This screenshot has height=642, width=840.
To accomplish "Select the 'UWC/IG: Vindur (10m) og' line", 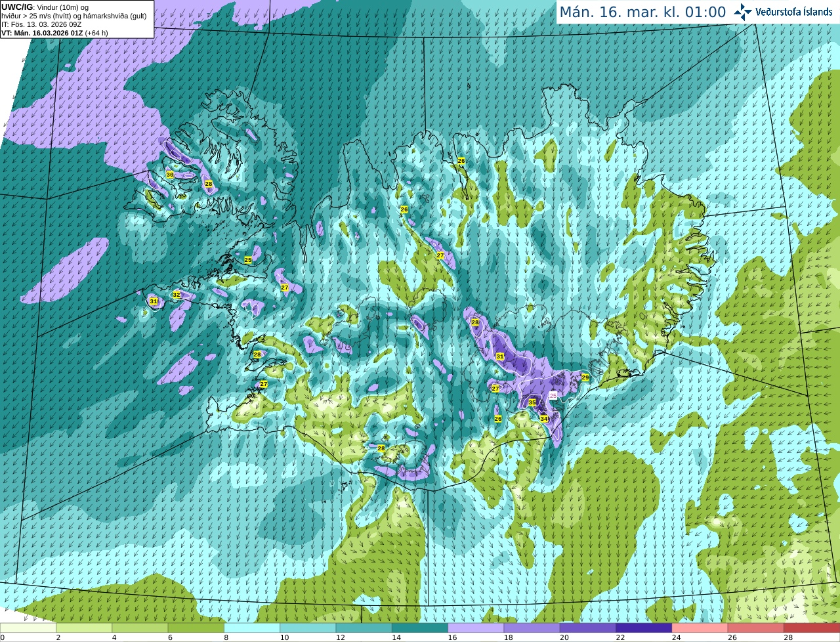I will (x=45, y=7).
